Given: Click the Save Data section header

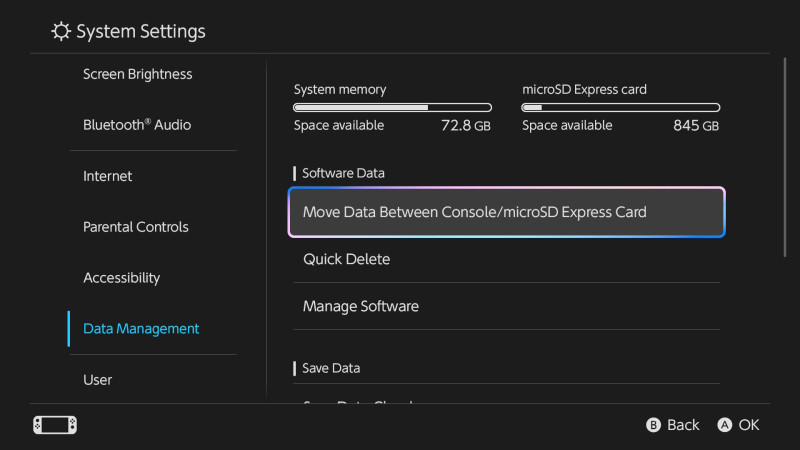Looking at the screenshot, I should point(331,368).
